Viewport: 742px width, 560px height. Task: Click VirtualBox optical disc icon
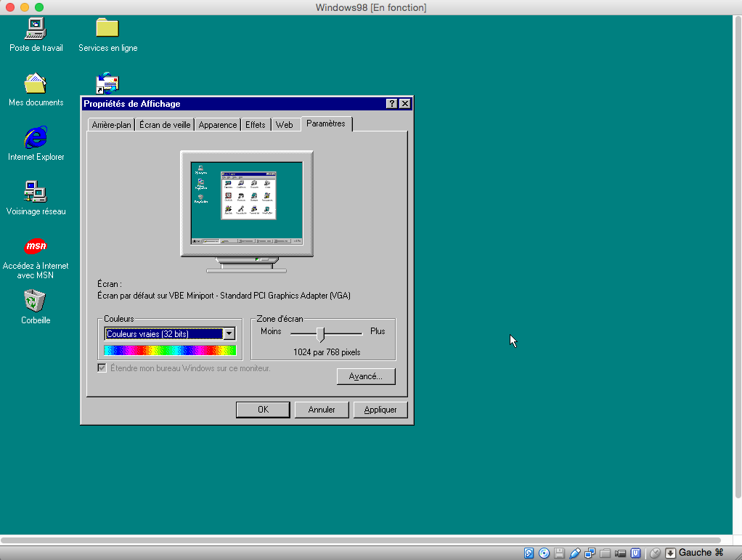pos(545,553)
